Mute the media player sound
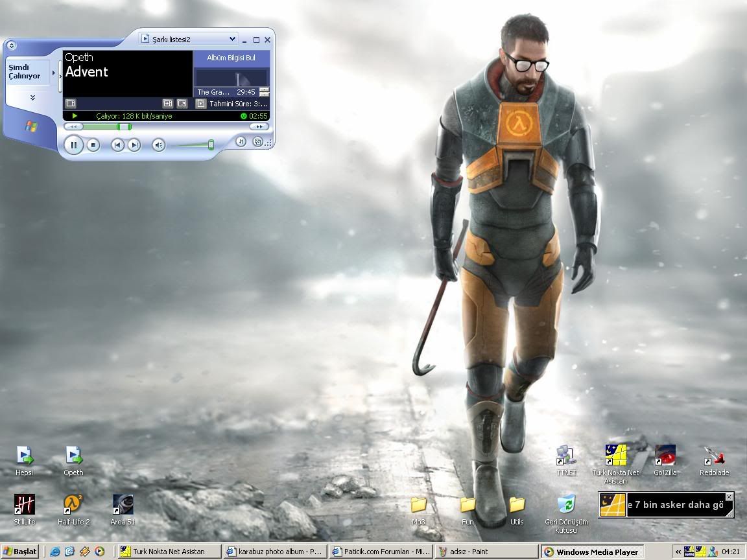747x560 pixels. (159, 145)
